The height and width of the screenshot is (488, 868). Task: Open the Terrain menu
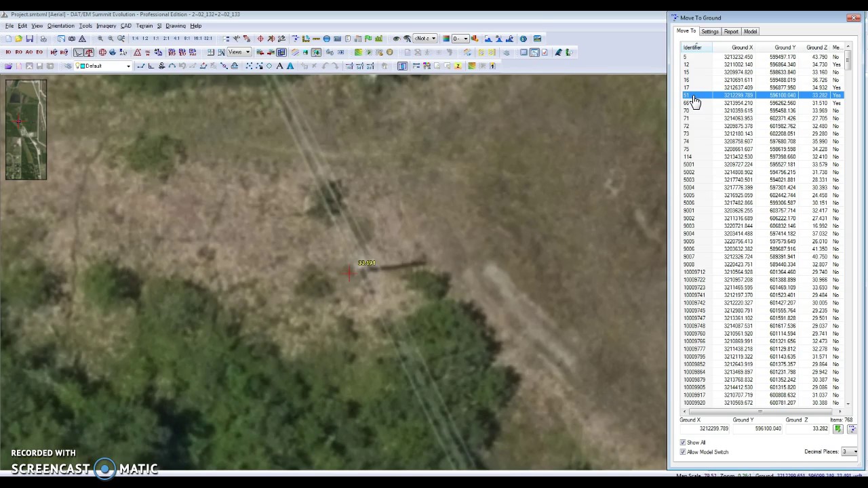pyautogui.click(x=144, y=26)
